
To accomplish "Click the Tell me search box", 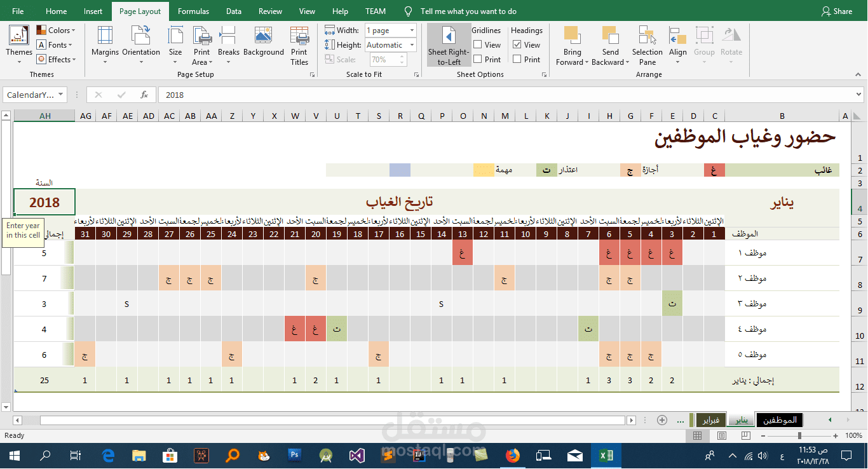I will (468, 11).
